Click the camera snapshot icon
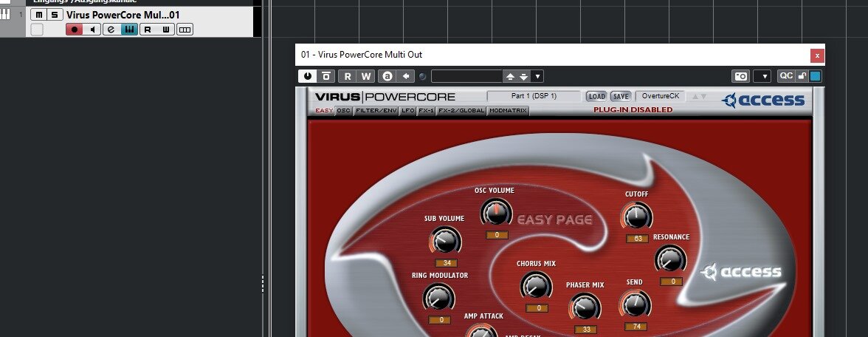Image resolution: width=868 pixels, height=337 pixels. pyautogui.click(x=741, y=76)
